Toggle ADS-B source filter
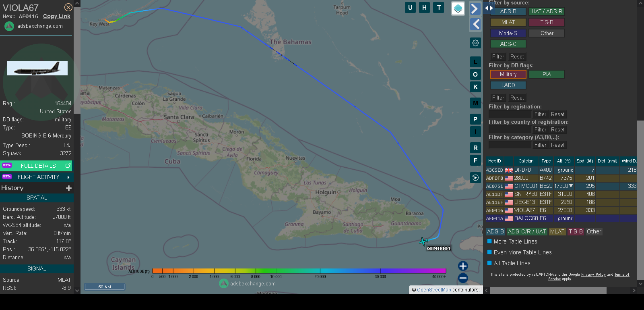The height and width of the screenshot is (310, 644). click(508, 11)
